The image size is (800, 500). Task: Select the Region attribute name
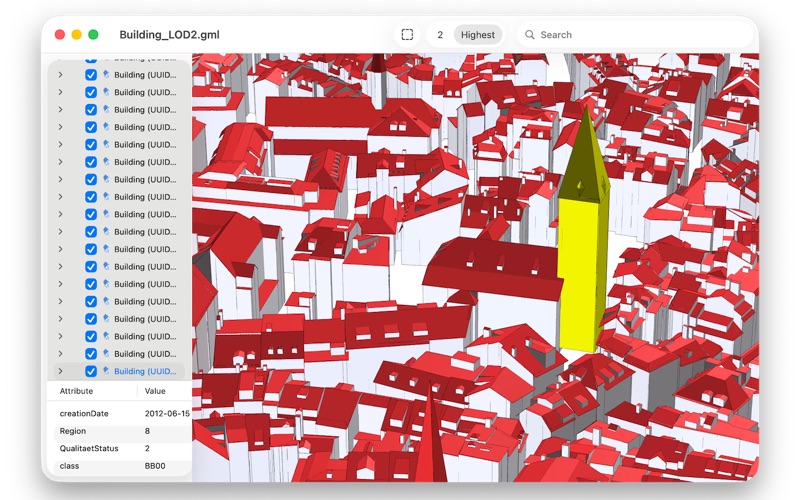coord(72,431)
